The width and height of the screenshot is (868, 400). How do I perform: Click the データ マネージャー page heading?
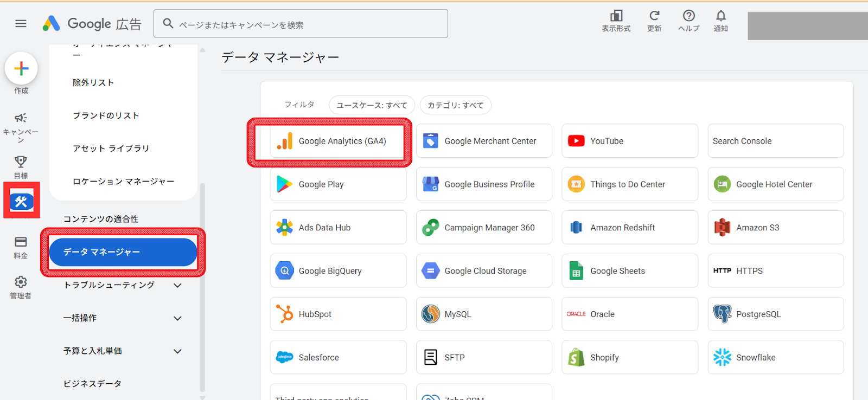click(x=280, y=57)
